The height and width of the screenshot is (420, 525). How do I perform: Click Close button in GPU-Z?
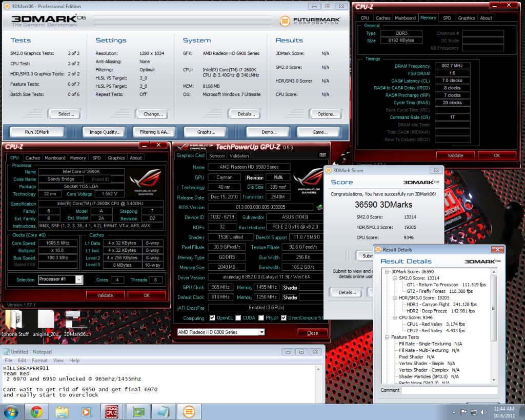(312, 333)
